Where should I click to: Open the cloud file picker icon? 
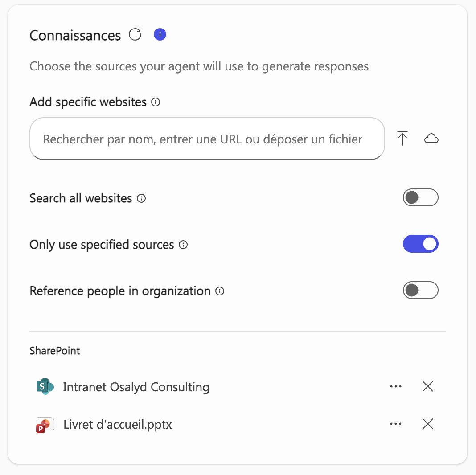431,139
